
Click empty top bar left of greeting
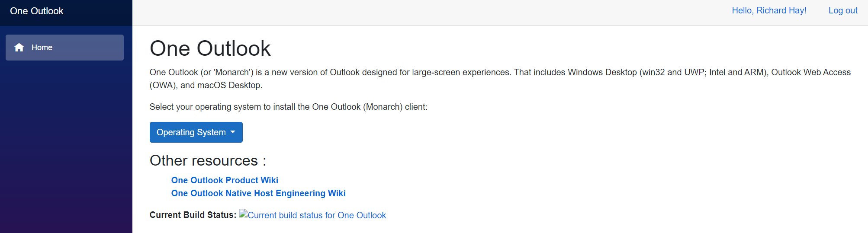(433, 13)
